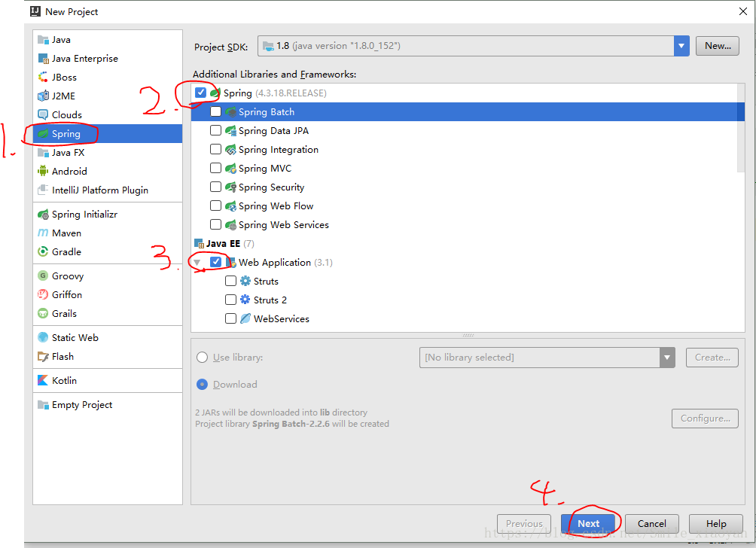Click the Java folder icon in sidebar

pos(43,40)
